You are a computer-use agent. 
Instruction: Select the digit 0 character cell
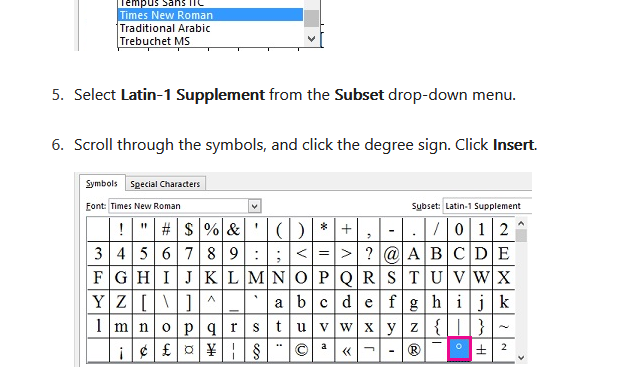pyautogui.click(x=459, y=229)
